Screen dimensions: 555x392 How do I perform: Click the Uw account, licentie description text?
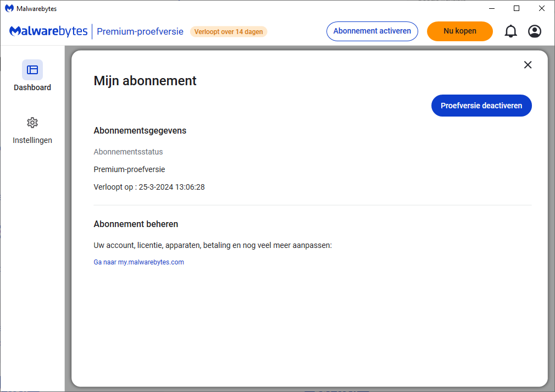[x=213, y=245]
